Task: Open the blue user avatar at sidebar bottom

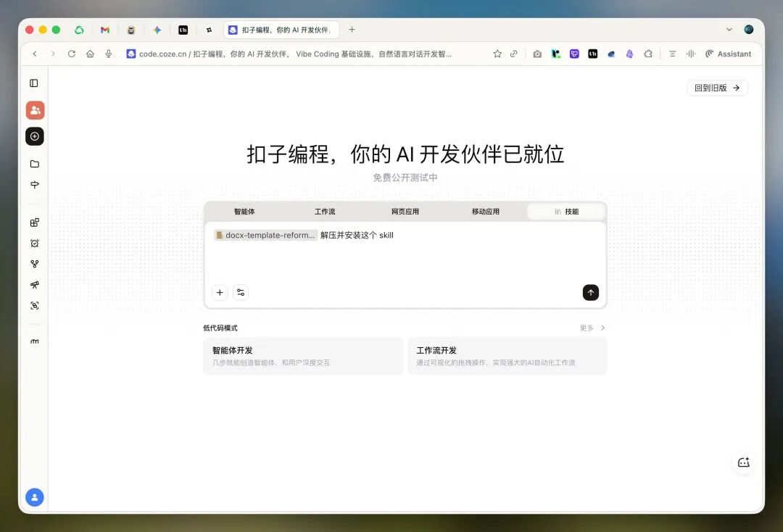Action: (x=35, y=497)
